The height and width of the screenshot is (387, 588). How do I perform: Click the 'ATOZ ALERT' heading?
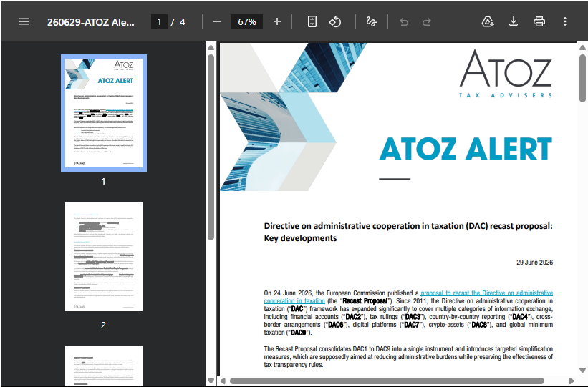click(466, 148)
